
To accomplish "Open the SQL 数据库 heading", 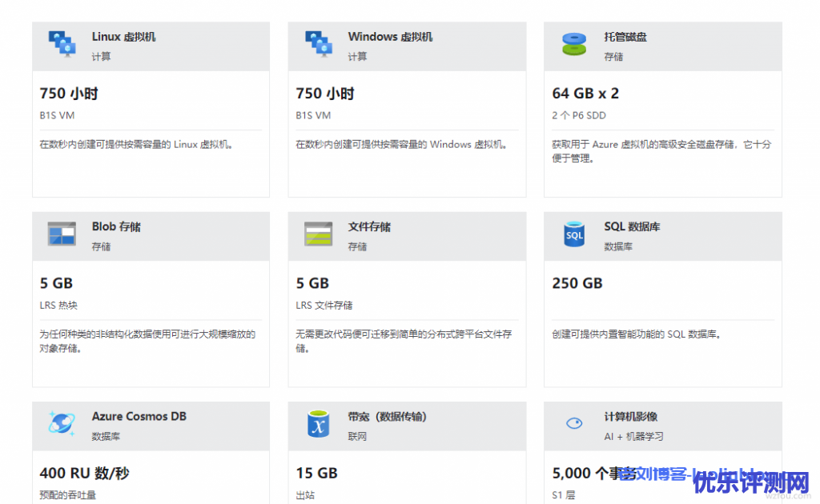I will click(632, 226).
